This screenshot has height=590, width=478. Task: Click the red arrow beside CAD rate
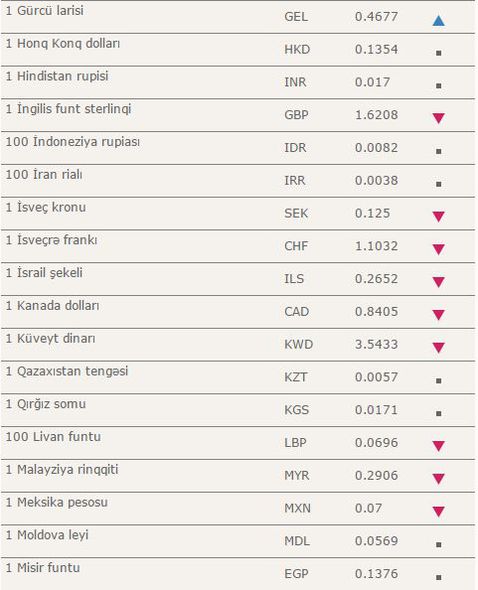[438, 315]
